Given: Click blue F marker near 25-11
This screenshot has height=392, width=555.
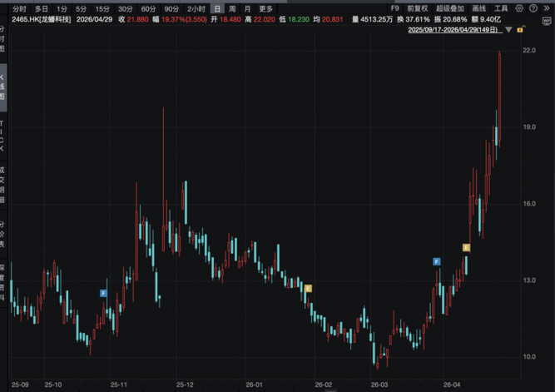Looking at the screenshot, I should (103, 293).
